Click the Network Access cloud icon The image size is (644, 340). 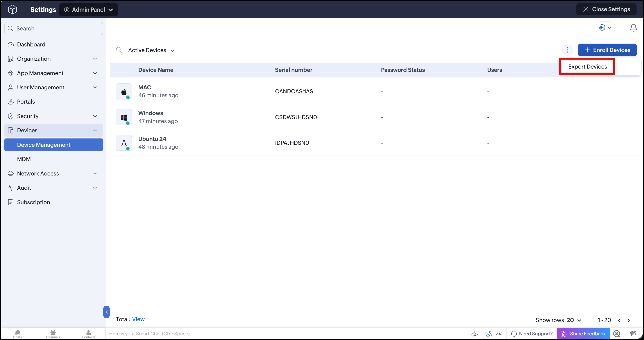(x=11, y=174)
